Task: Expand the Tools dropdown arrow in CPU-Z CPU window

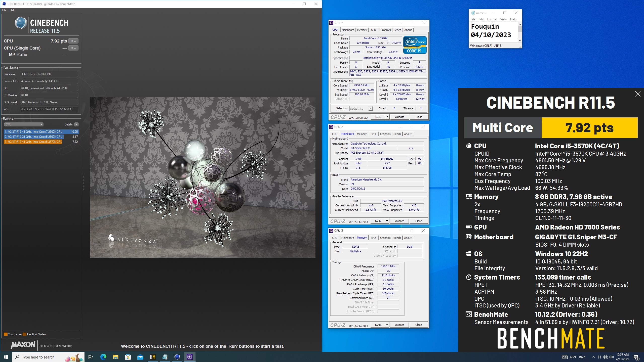Action: [387, 117]
